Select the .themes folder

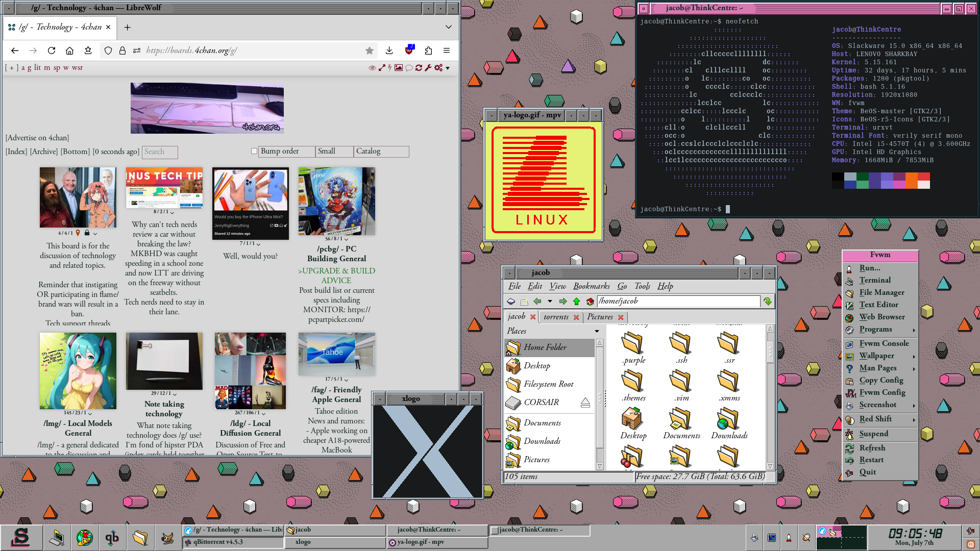tap(633, 385)
